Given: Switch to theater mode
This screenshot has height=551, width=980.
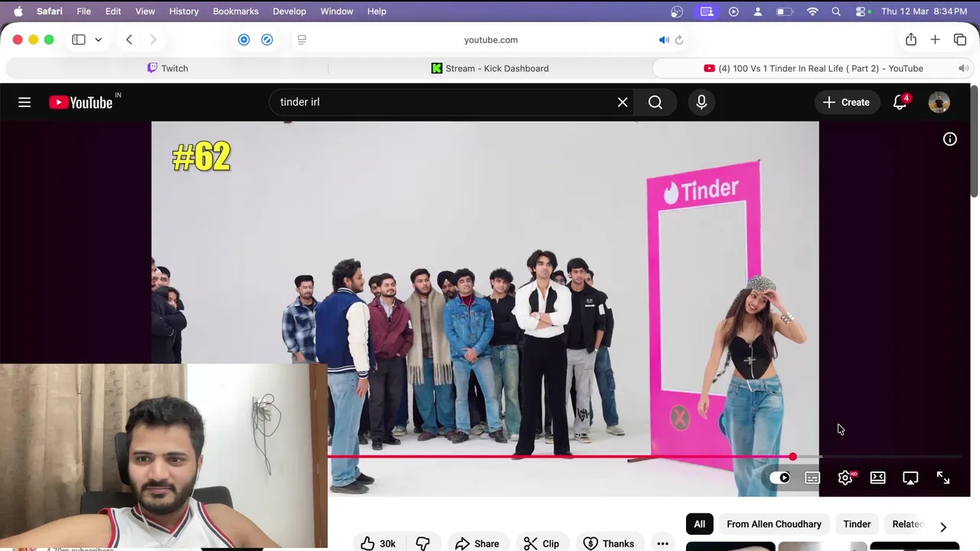Looking at the screenshot, I should coord(877,478).
